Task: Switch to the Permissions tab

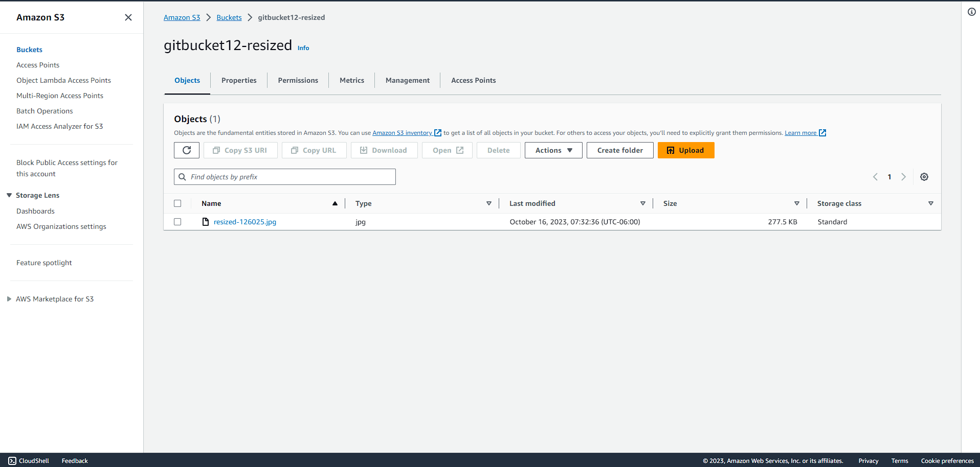Action: 298,80
